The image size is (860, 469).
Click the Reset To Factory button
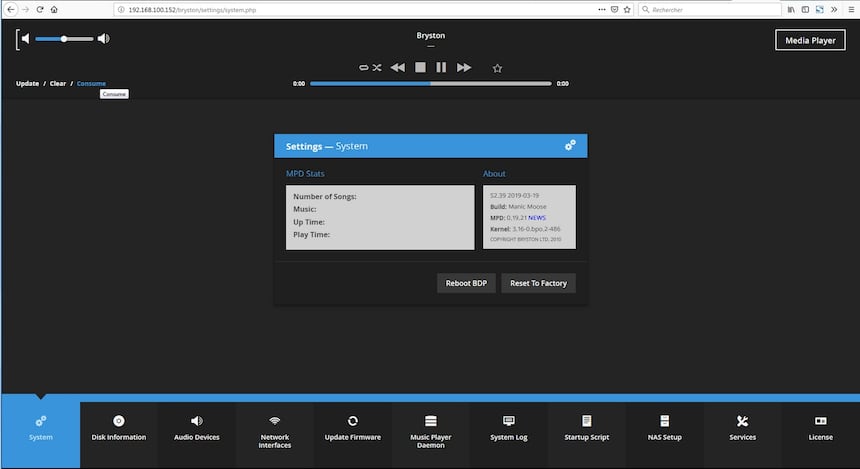538,283
